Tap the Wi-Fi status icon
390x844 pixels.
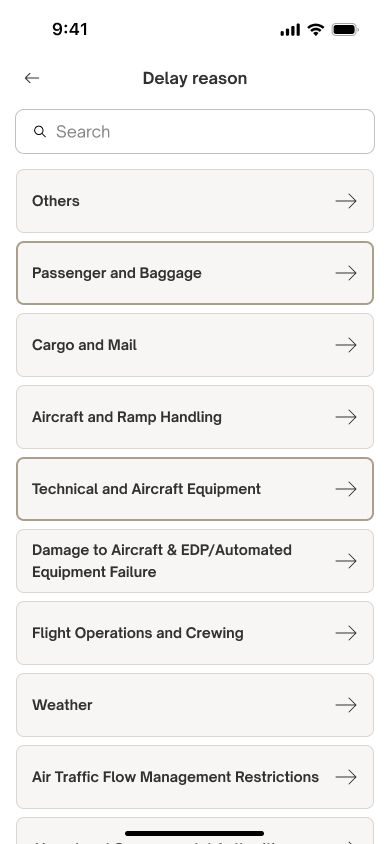(316, 30)
